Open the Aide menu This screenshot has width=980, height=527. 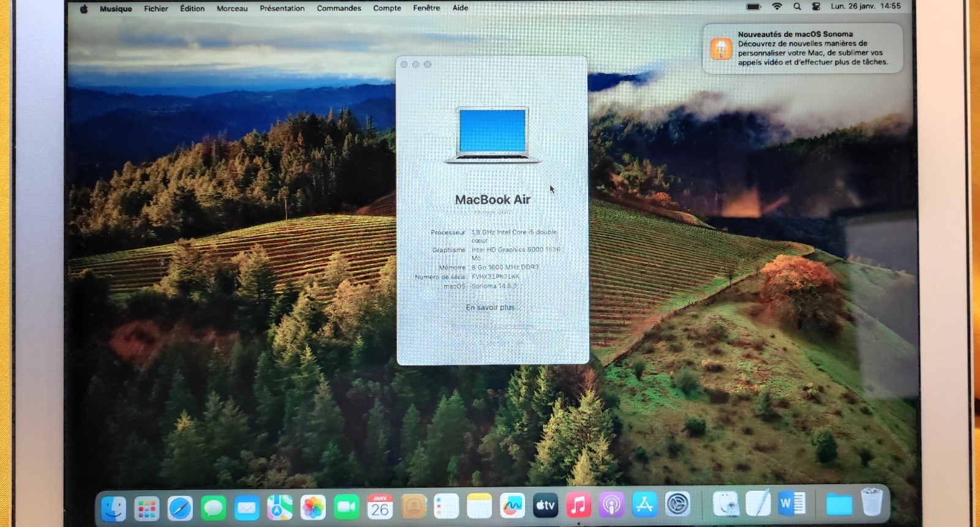point(460,8)
